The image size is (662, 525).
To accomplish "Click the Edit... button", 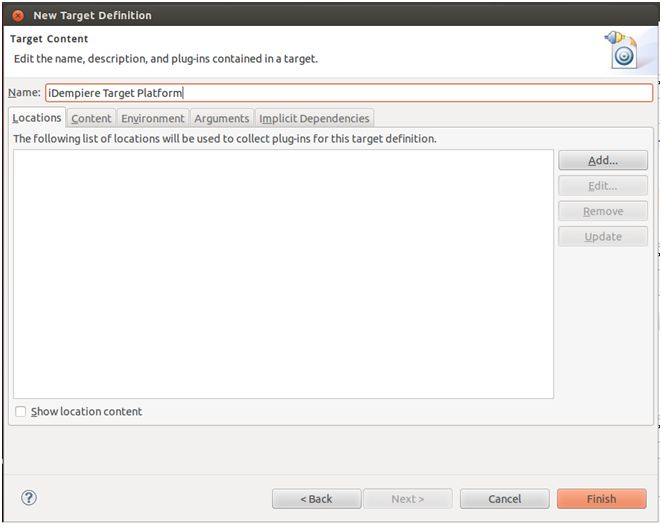I will coord(603,186).
